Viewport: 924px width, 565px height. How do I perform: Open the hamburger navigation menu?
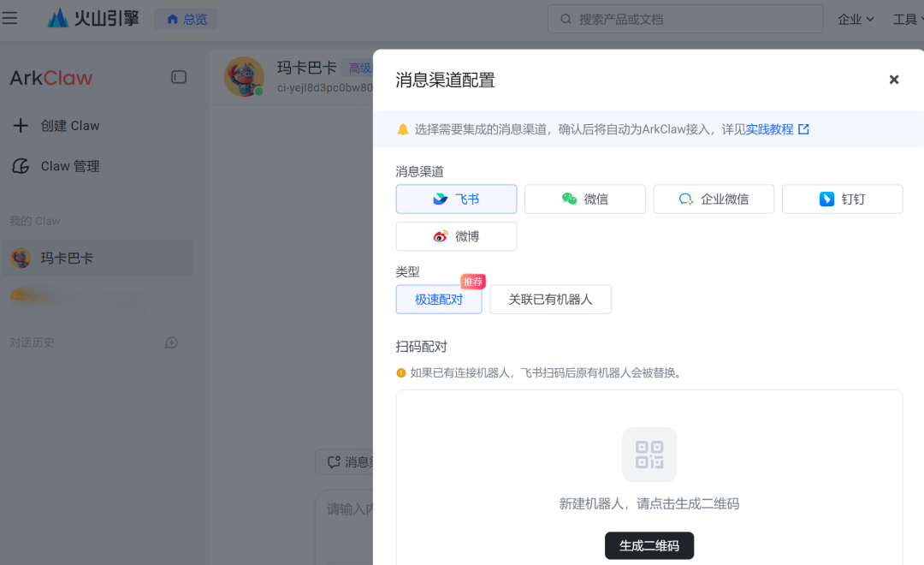click(9, 18)
